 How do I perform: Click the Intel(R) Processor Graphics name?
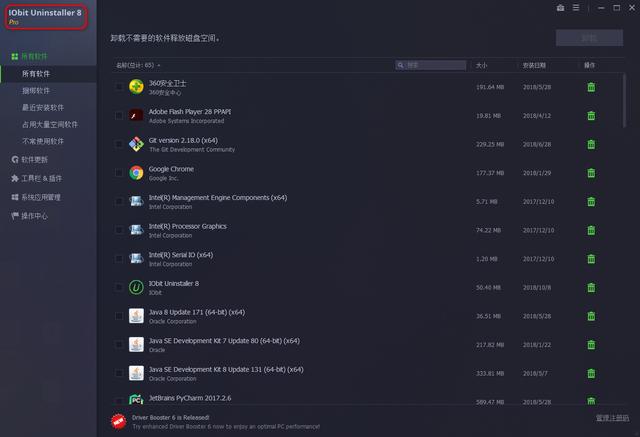[x=187, y=226]
